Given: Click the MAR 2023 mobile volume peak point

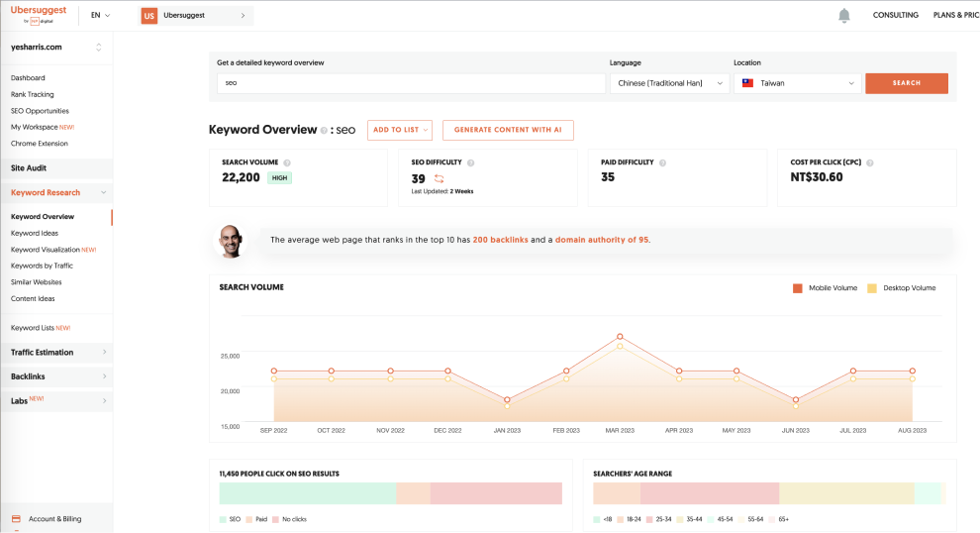Looking at the screenshot, I should tap(620, 337).
